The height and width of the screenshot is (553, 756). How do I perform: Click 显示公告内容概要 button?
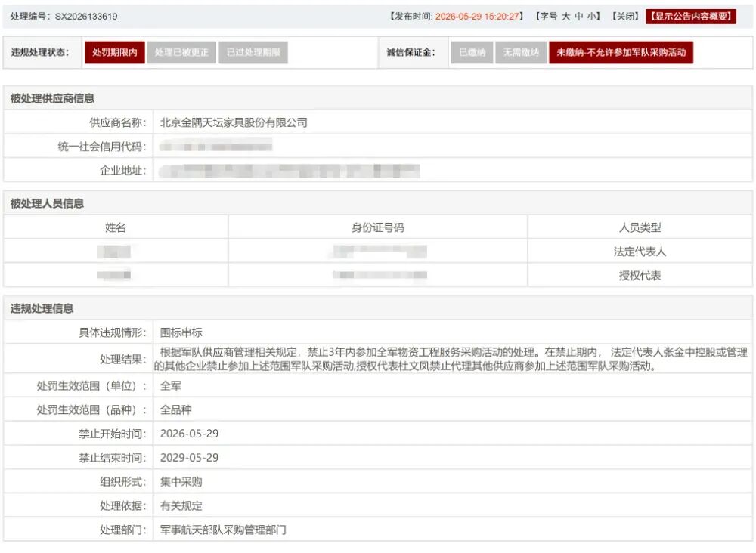691,17
